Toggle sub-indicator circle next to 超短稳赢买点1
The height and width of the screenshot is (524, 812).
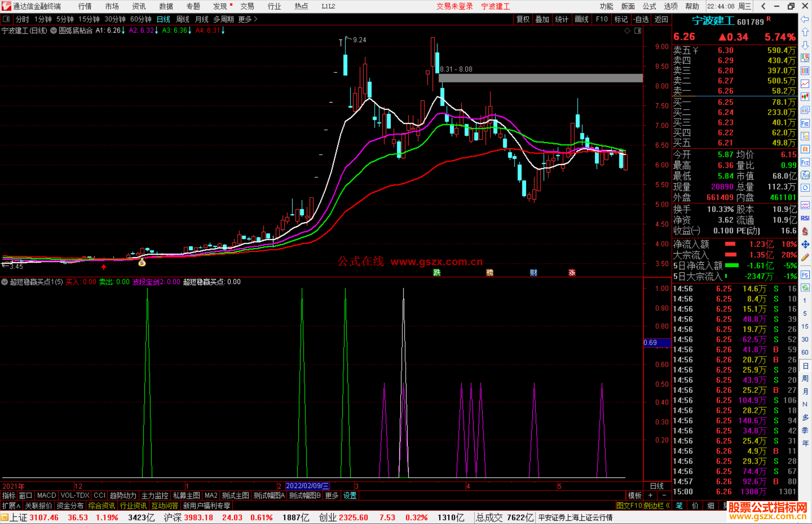(x=5, y=282)
